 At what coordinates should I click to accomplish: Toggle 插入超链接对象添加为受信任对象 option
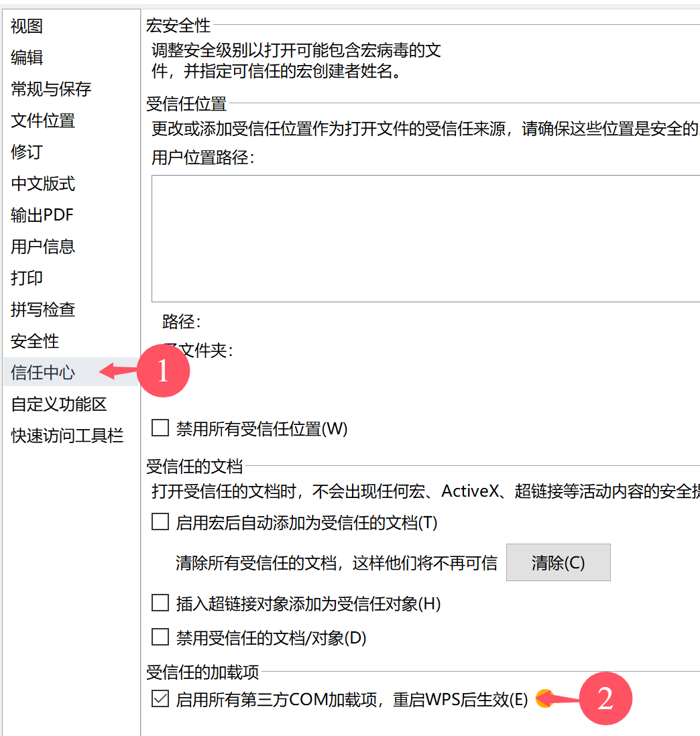[x=160, y=603]
